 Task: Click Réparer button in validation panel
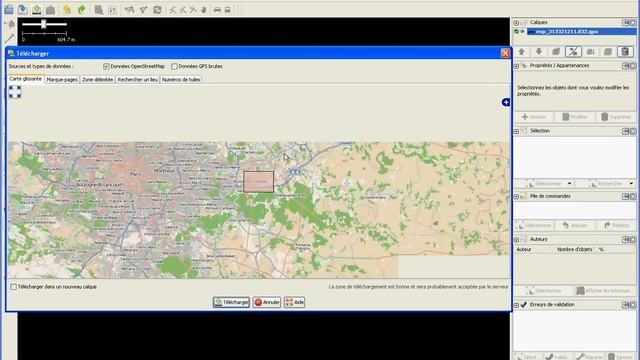coord(589,357)
